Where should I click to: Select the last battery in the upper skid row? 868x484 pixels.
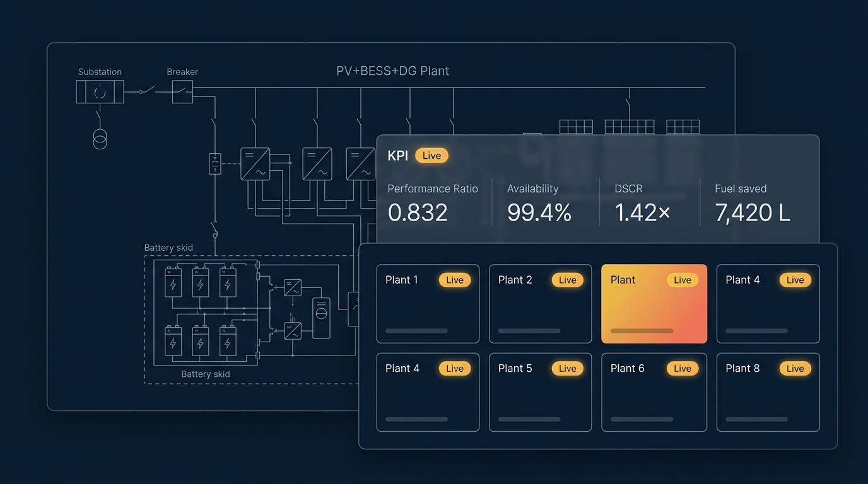click(x=228, y=282)
